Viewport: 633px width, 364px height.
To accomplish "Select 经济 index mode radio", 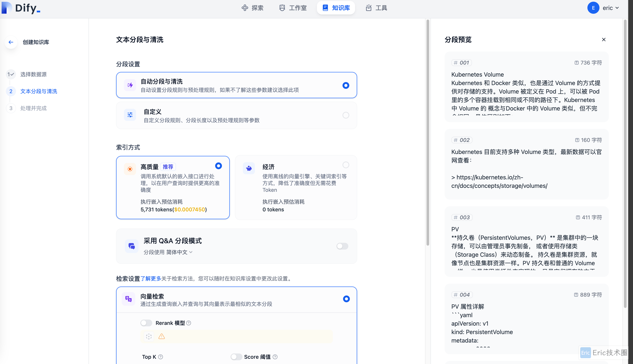I will [x=346, y=165].
